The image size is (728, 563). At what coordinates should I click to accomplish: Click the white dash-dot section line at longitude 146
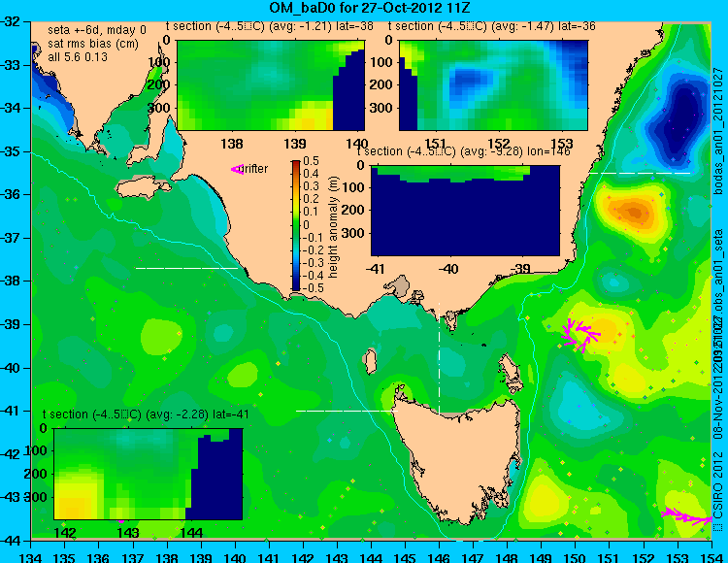point(439,357)
